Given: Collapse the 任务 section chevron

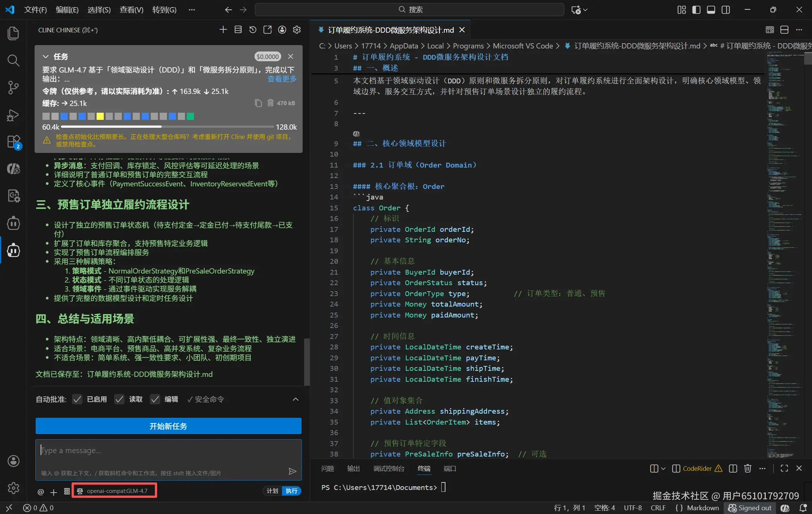Looking at the screenshot, I should tap(45, 56).
